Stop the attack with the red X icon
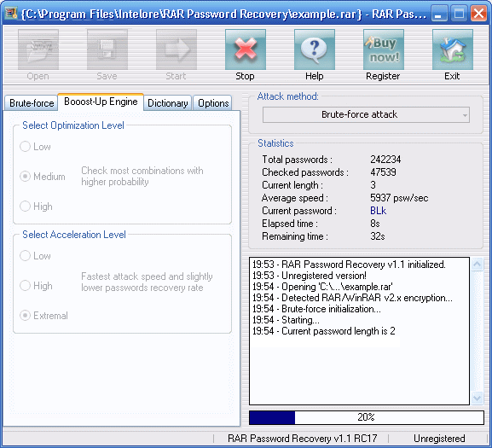492x448 pixels. point(246,49)
